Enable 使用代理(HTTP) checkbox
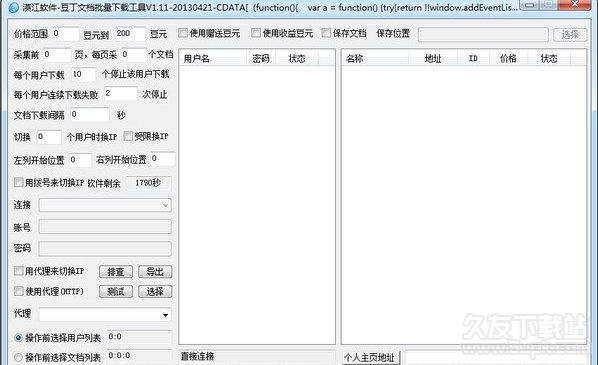 pos(18,291)
